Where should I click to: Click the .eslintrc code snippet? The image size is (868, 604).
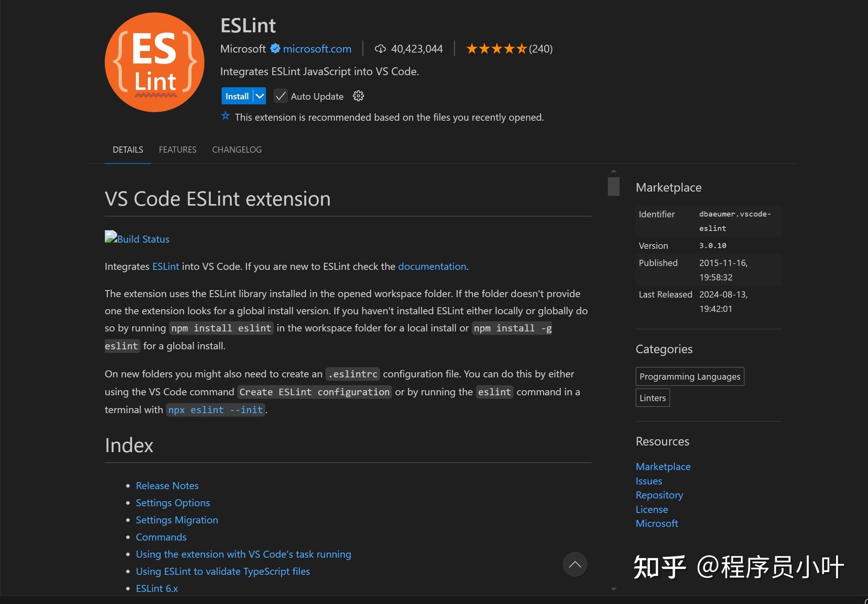point(353,374)
